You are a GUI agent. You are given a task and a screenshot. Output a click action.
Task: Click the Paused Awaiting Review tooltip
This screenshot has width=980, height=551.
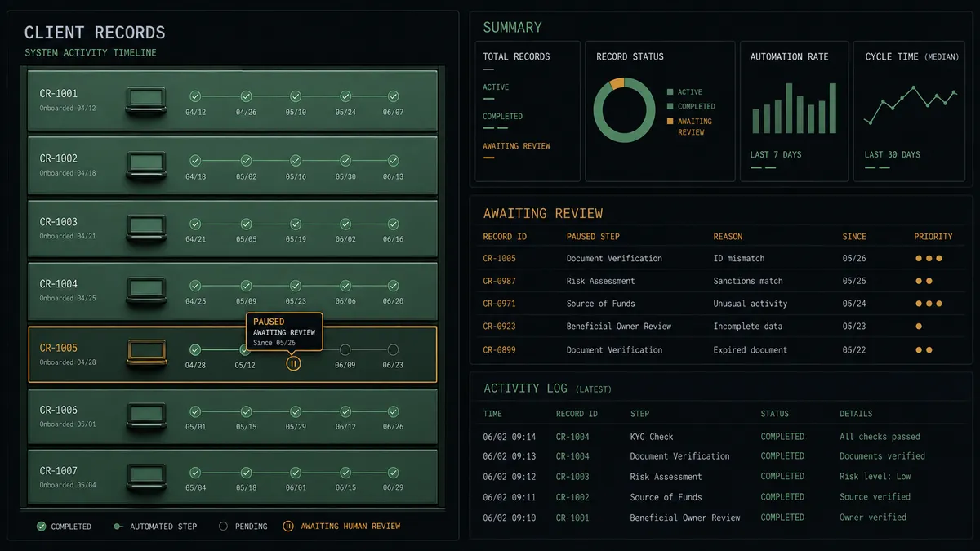click(284, 332)
